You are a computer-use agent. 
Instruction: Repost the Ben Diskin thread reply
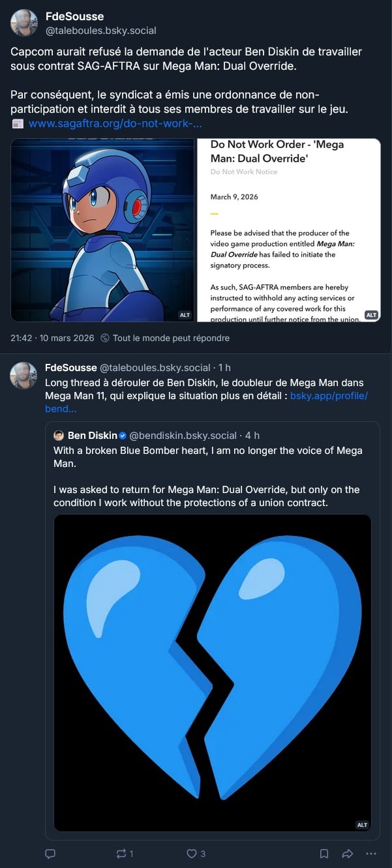coord(121,853)
